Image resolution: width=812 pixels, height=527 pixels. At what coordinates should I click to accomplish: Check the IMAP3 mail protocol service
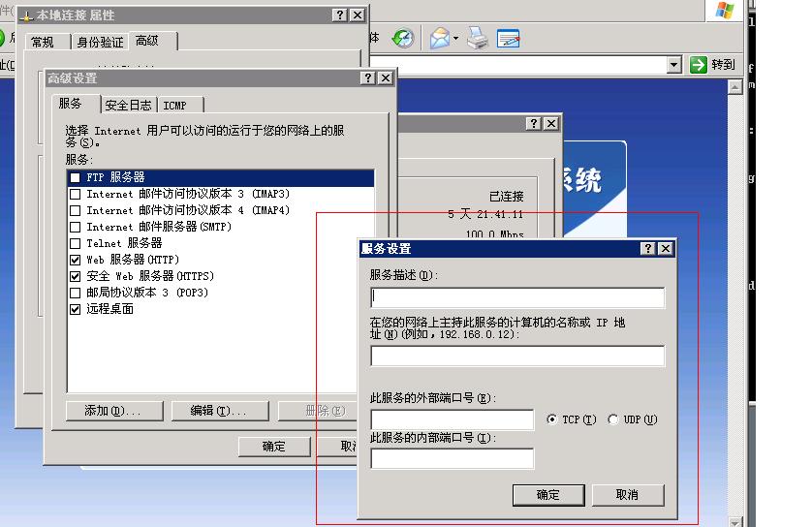point(75,194)
